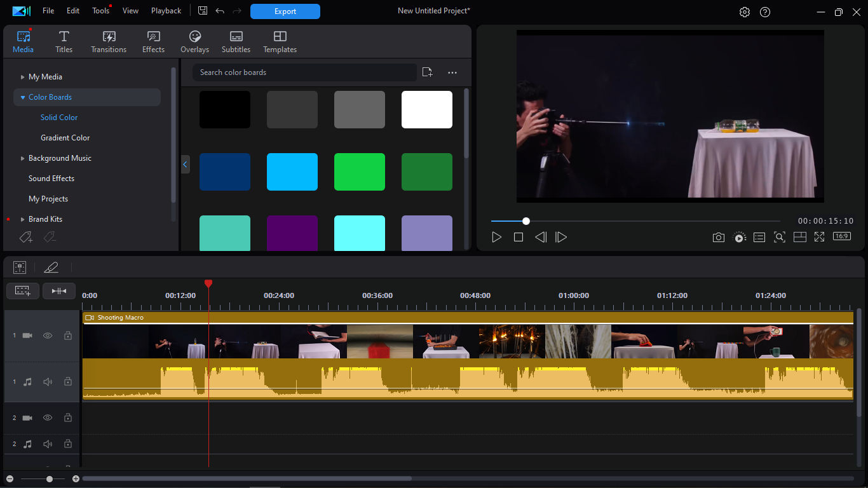Lock video track 2
This screenshot has width=868, height=488.
(x=67, y=418)
